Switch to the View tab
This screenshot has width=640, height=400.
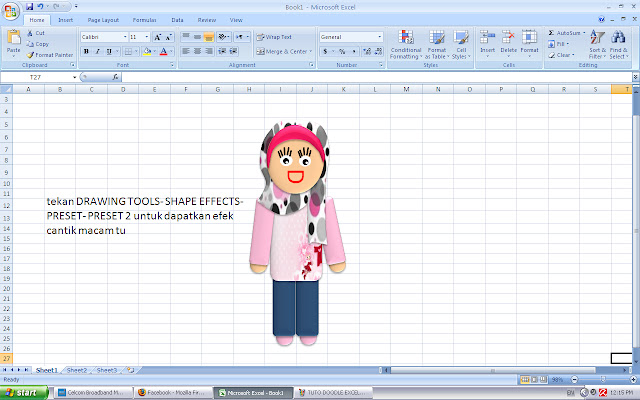(236, 20)
